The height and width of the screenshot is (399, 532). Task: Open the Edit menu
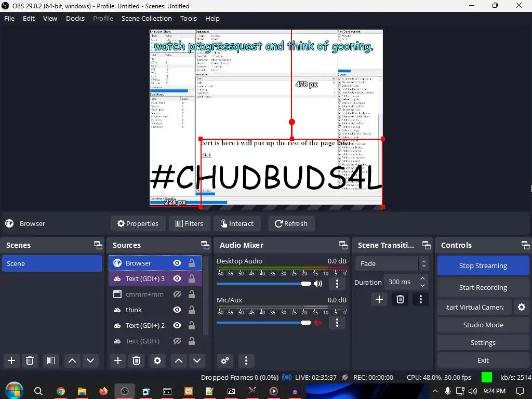point(29,18)
